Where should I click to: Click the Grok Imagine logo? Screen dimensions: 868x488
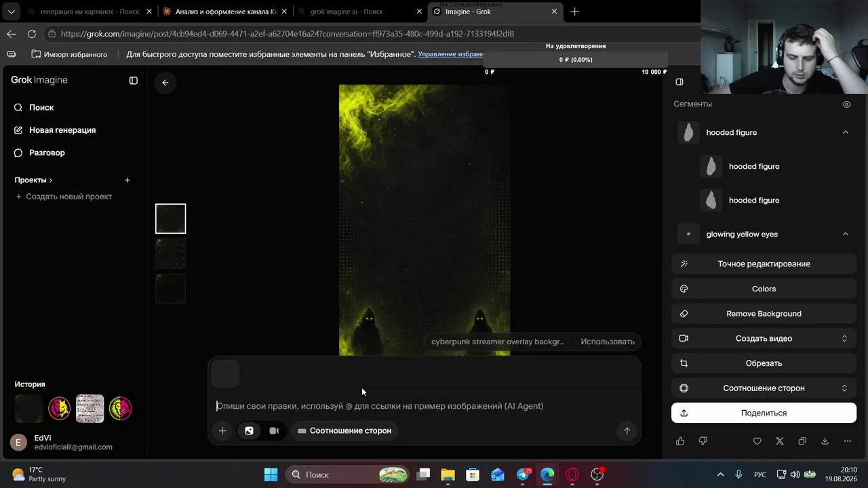[x=39, y=80]
